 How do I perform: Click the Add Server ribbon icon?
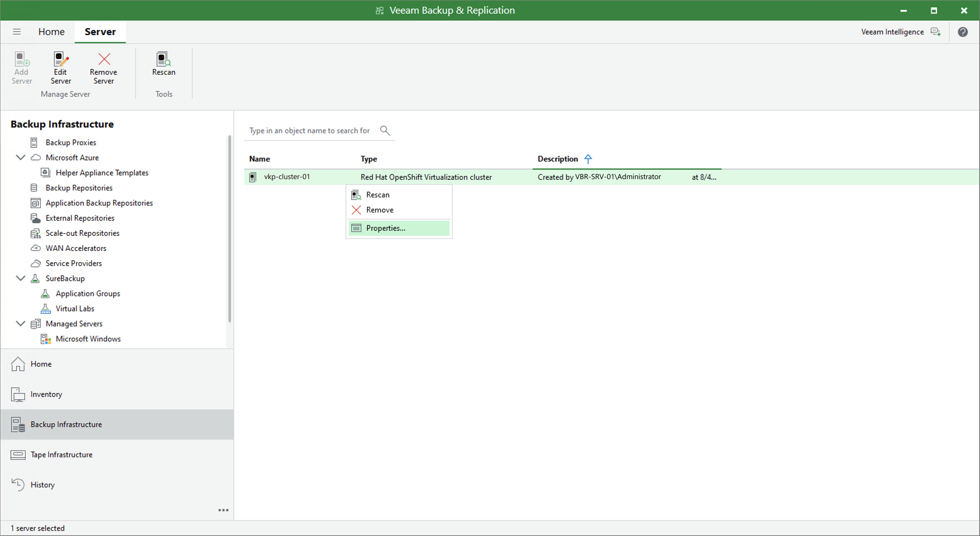coord(22,59)
